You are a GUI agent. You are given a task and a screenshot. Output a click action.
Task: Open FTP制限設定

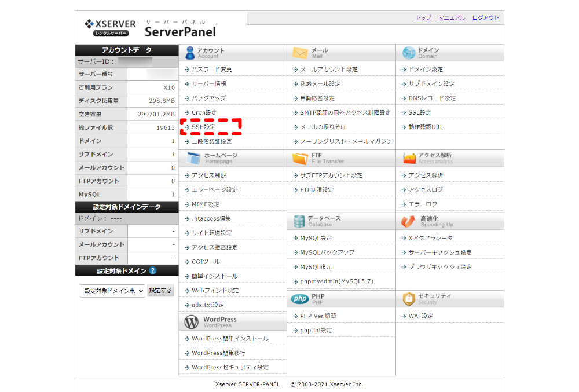[x=317, y=190]
